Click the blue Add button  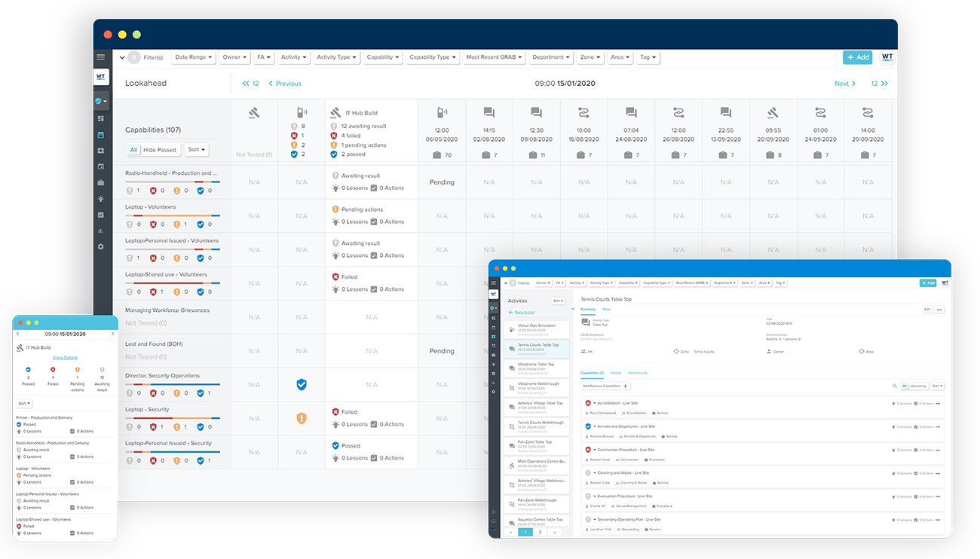pos(858,57)
